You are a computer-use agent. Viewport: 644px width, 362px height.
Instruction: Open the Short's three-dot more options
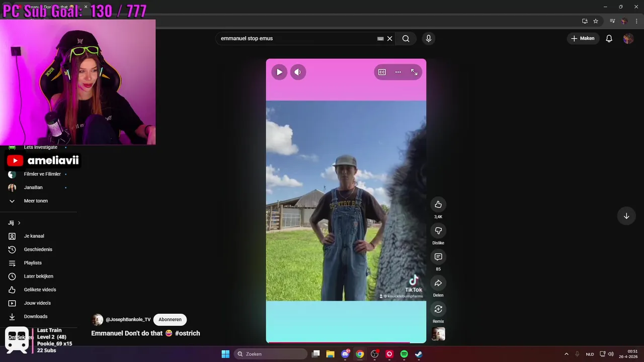click(398, 72)
